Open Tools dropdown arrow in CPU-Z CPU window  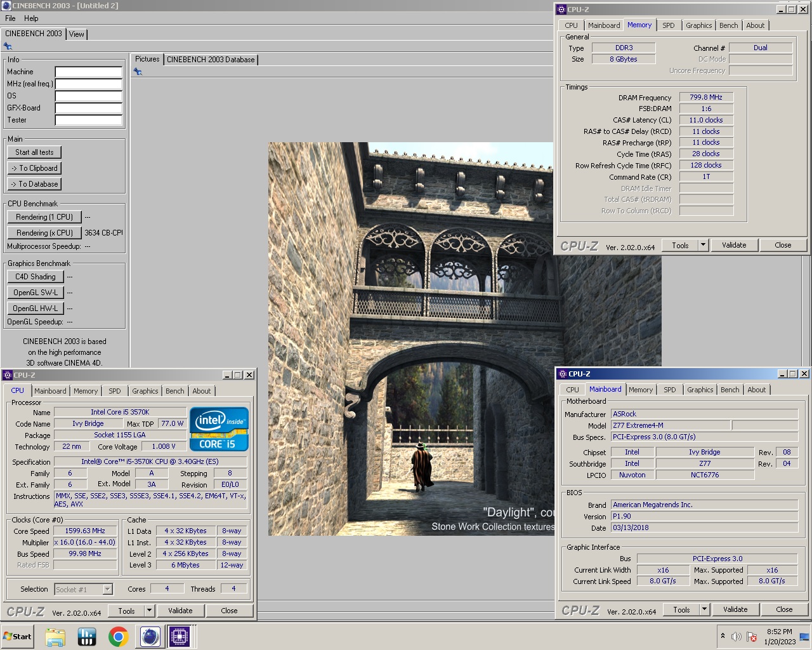pyautogui.click(x=149, y=611)
